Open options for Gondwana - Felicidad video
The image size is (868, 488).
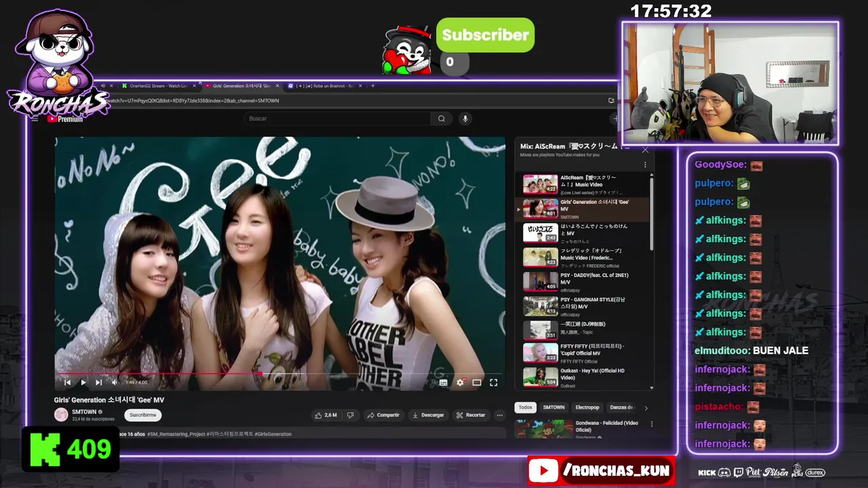pyautogui.click(x=652, y=424)
